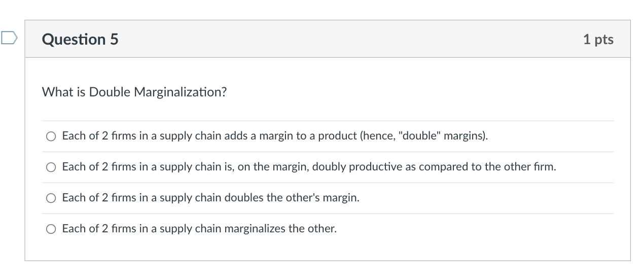This screenshot has width=644, height=279.
Task: Click the "Question 5" heading
Action: point(80,39)
